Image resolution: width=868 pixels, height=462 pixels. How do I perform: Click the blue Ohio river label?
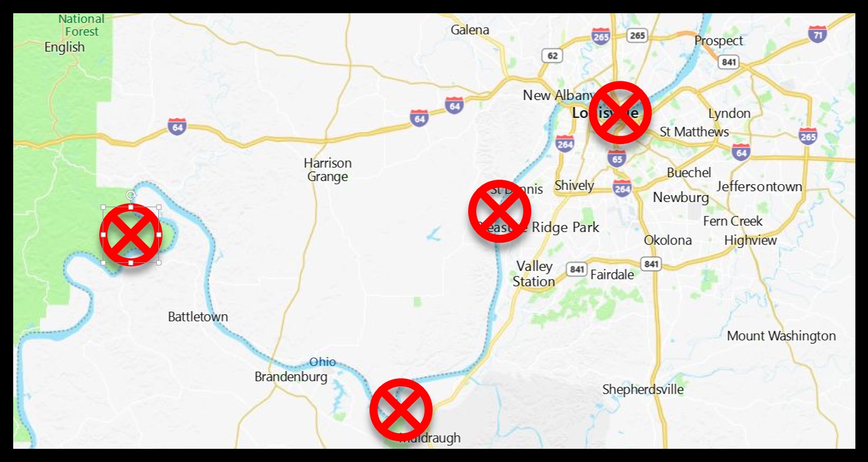click(x=322, y=362)
